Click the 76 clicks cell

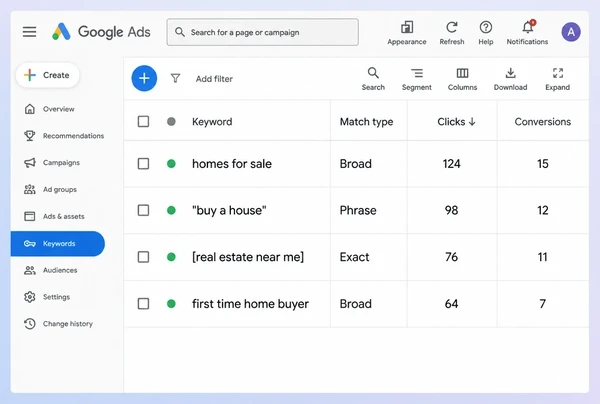pos(452,257)
